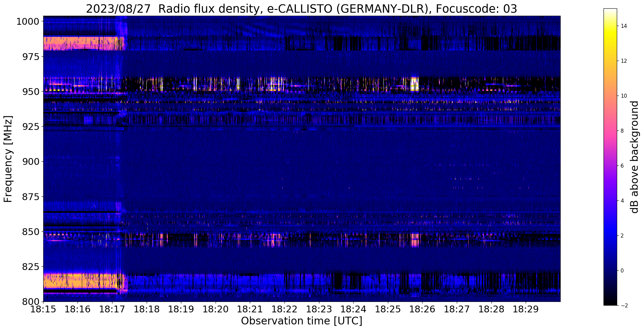The height and width of the screenshot is (330, 644).
Task: Click the colorbar tick label 8
Action: 622,131
